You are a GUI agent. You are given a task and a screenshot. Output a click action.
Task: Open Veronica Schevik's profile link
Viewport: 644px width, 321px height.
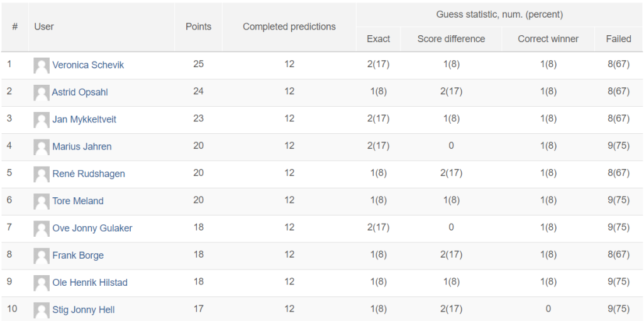pos(88,65)
